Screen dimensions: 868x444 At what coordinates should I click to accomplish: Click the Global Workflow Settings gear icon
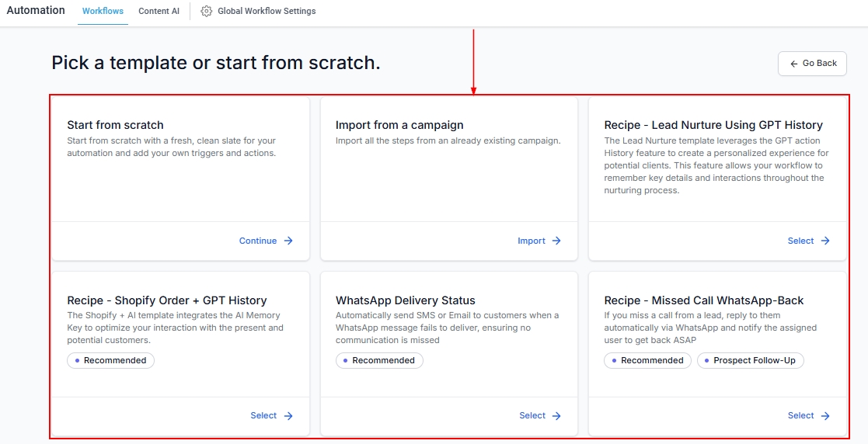tap(206, 12)
